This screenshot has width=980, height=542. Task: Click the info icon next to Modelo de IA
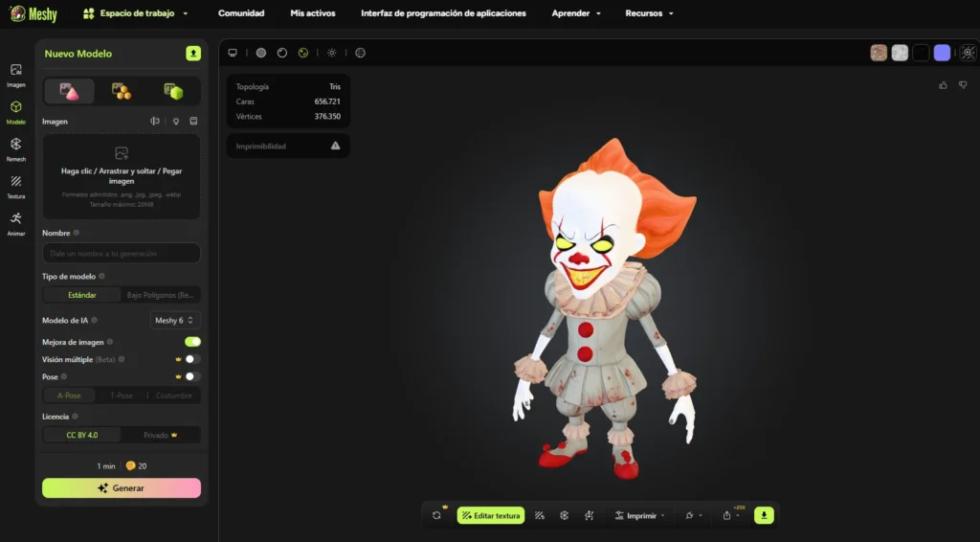point(95,320)
